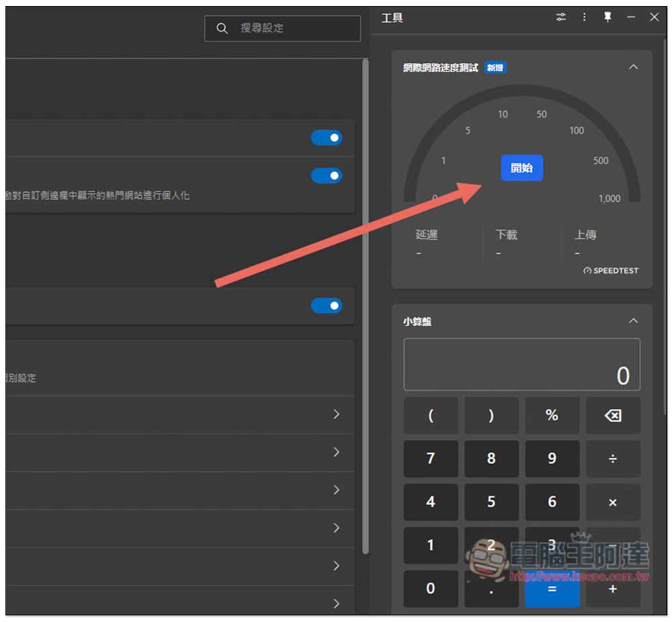Click the equals key on calculator
Viewport: 672px width, 622px height.
tap(552, 589)
